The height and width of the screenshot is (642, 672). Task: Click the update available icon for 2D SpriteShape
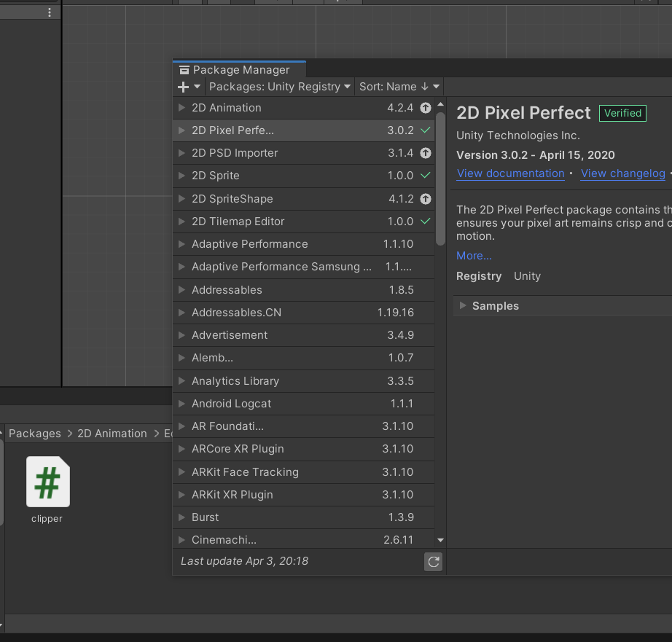tap(425, 199)
